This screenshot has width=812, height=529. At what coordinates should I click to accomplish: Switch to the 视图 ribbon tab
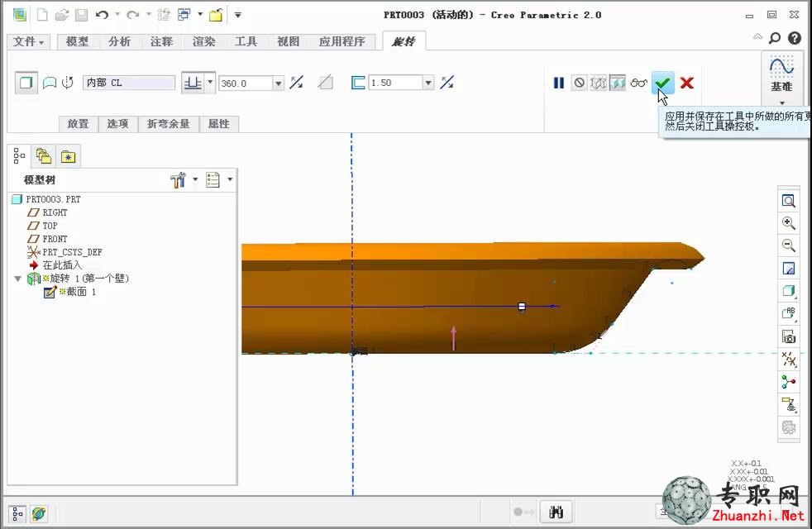(288, 41)
